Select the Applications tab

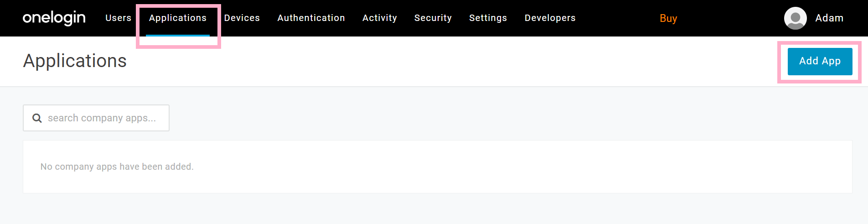[178, 18]
